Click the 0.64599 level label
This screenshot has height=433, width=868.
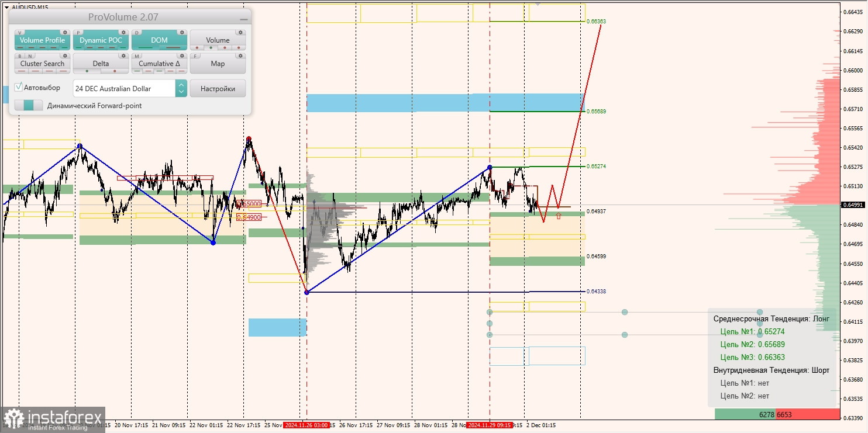pyautogui.click(x=597, y=256)
